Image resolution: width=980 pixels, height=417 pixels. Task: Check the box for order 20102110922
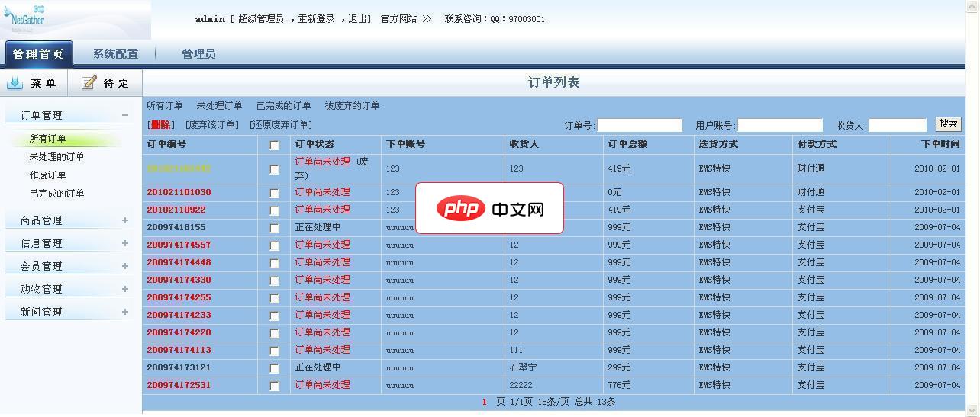tap(275, 210)
